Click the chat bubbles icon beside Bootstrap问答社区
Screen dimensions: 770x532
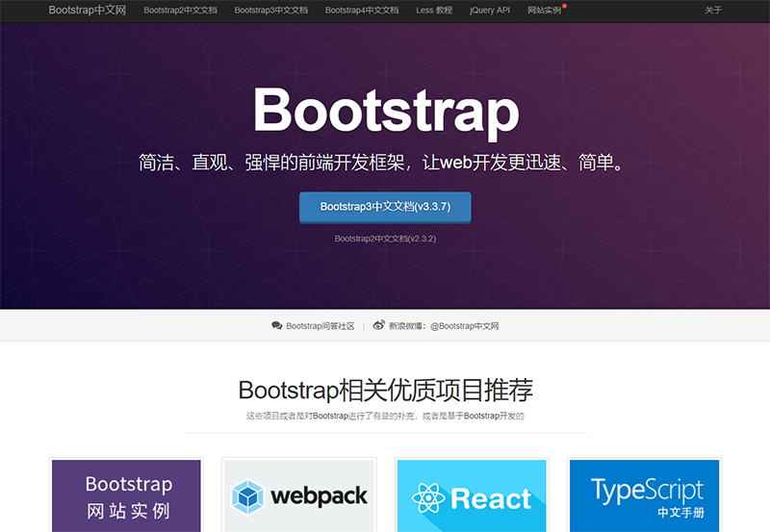(277, 325)
